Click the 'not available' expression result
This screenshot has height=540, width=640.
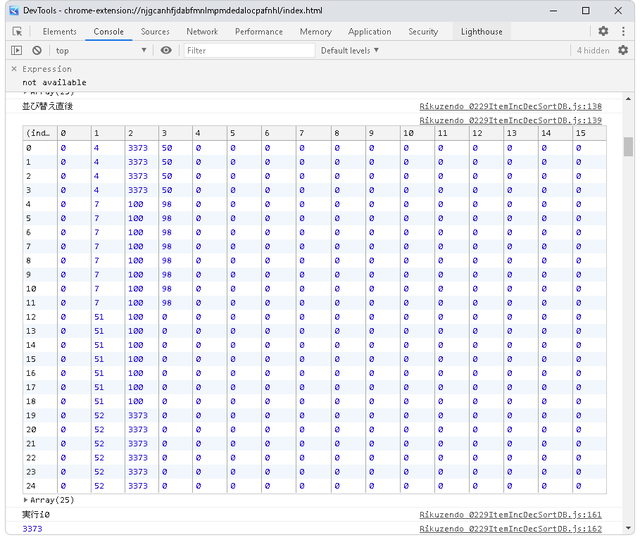point(54,82)
